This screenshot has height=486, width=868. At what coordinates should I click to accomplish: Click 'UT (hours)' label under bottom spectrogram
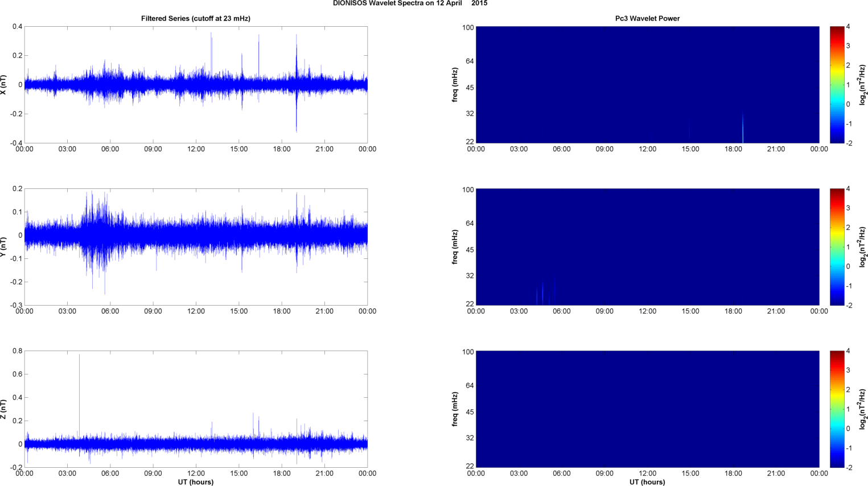(x=647, y=482)
